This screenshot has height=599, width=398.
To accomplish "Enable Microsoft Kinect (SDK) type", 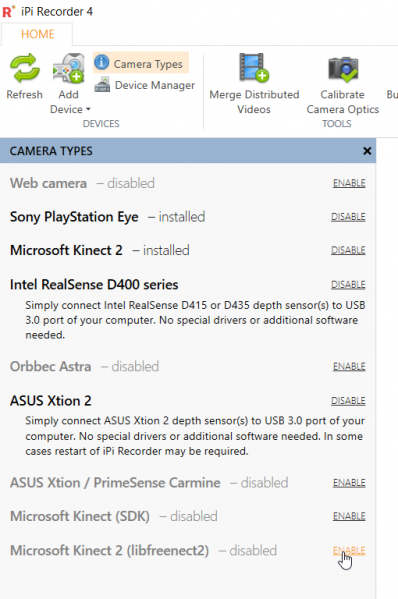I will [349, 516].
